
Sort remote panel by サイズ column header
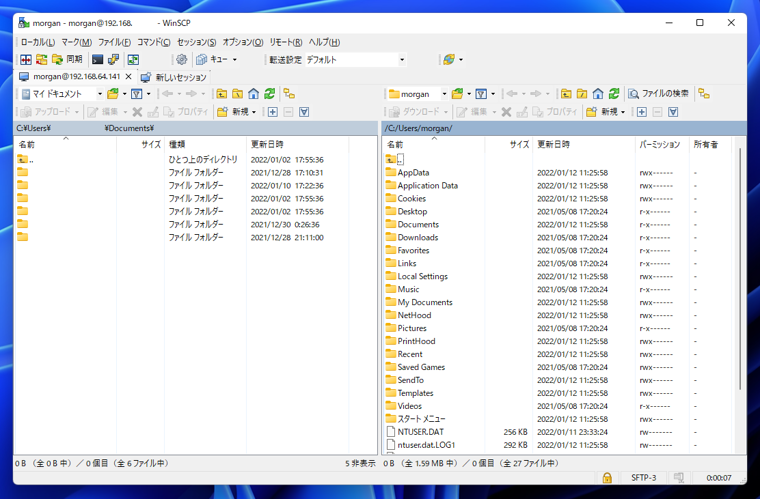click(508, 144)
